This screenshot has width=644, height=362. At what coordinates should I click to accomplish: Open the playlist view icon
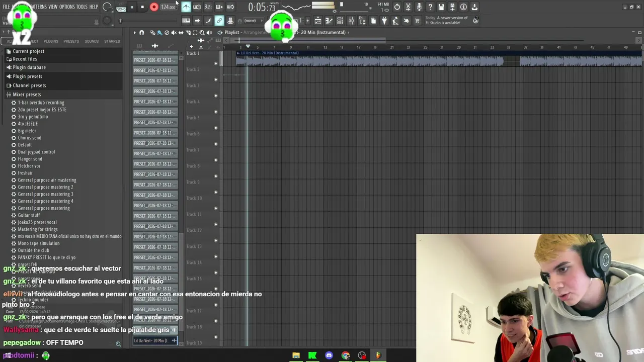pyautogui.click(x=318, y=21)
